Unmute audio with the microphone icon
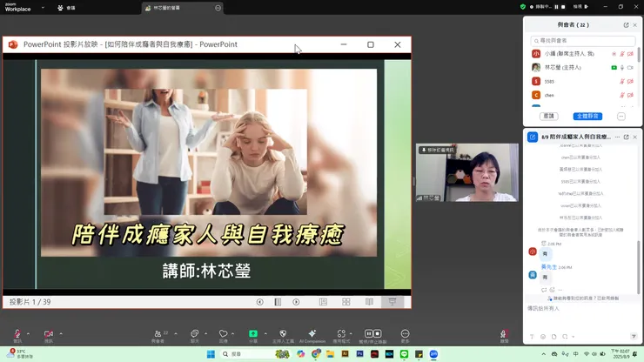This screenshot has height=362, width=644. pos(17,333)
